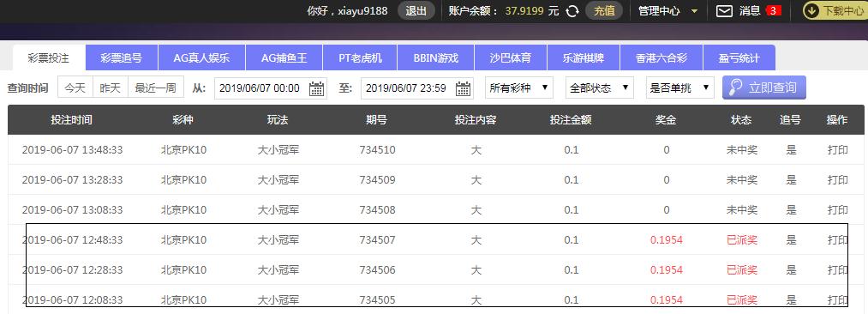Viewport: 868px width, 314px height.
Task: Click 已派奖 status for period 734507
Action: click(742, 240)
